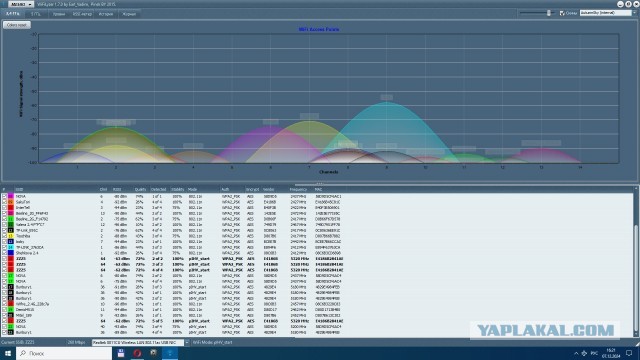Click the taskbar search box Поиск
Screen dimensions: 640x360
(x=64, y=353)
